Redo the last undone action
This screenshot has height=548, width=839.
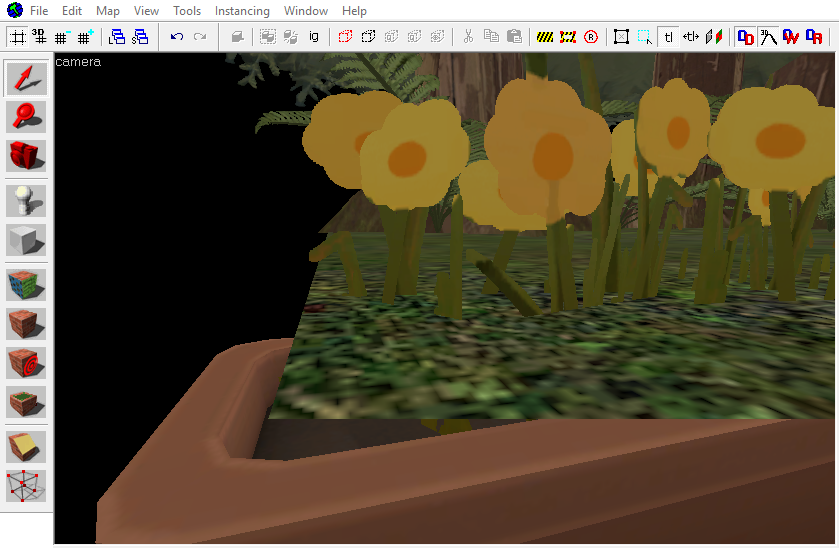click(x=200, y=37)
